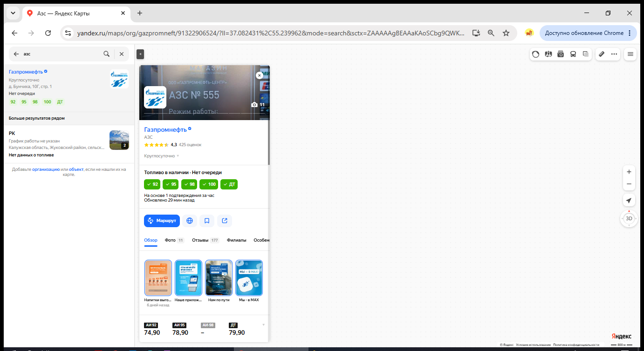This screenshot has height=351, width=644.
Task: Click the green 98 fuel badge
Action: point(189,184)
